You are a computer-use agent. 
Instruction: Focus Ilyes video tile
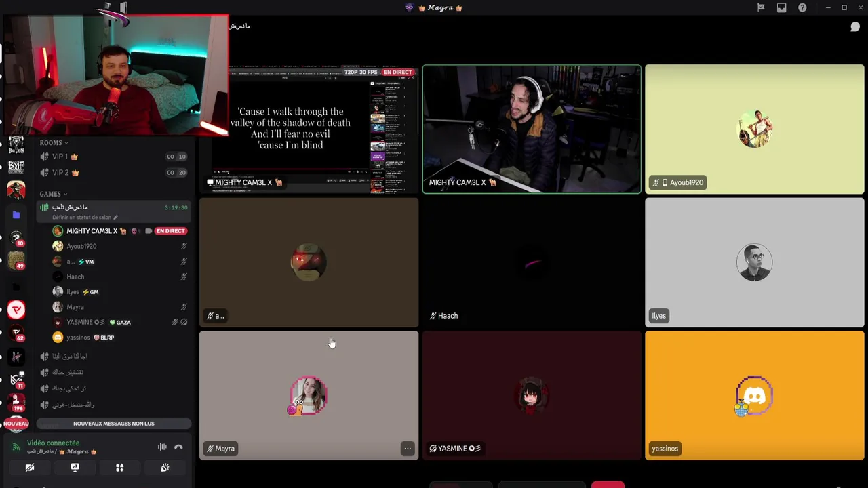(755, 262)
